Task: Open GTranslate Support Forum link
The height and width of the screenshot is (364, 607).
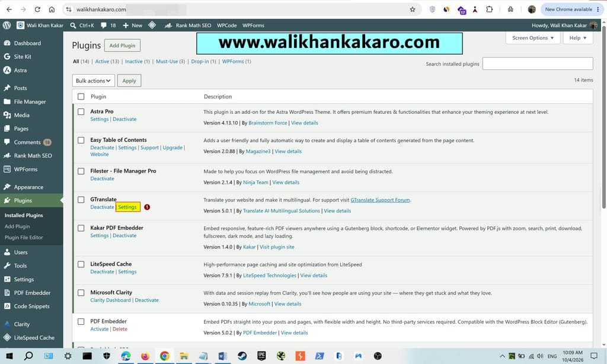Action: pyautogui.click(x=380, y=200)
